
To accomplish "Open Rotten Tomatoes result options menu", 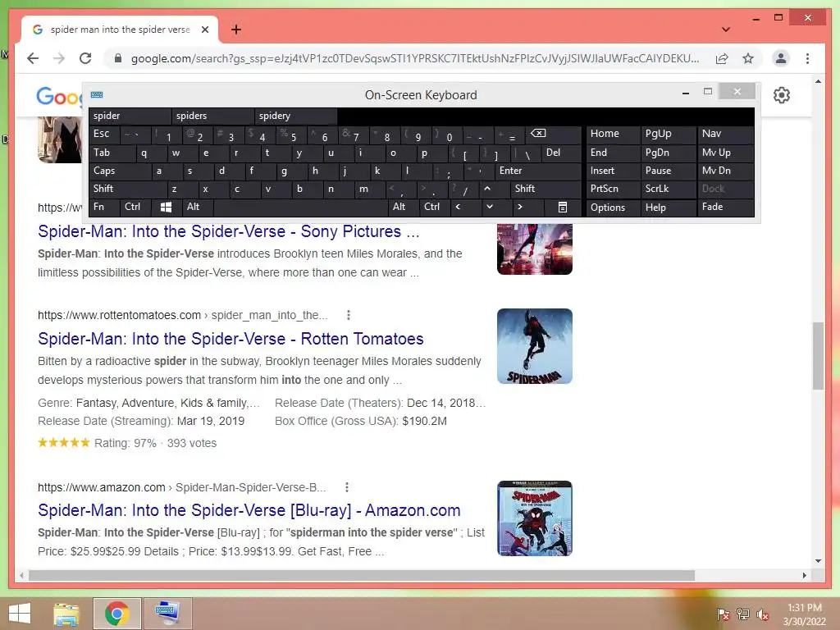I will coord(348,315).
